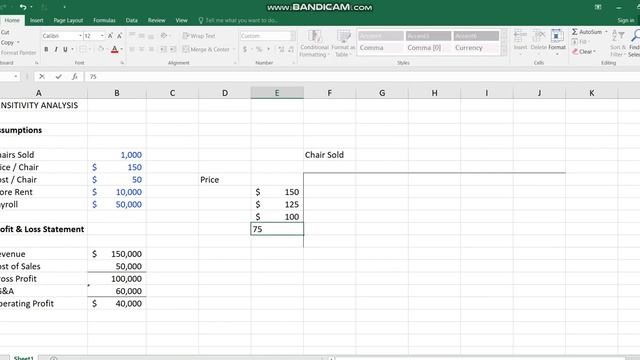Image resolution: width=640 pixels, height=360 pixels.
Task: Open Format as Table
Action: [x=343, y=43]
